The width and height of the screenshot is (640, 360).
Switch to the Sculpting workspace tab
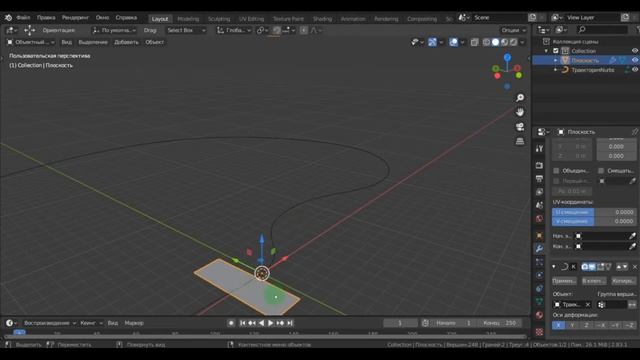click(x=219, y=19)
